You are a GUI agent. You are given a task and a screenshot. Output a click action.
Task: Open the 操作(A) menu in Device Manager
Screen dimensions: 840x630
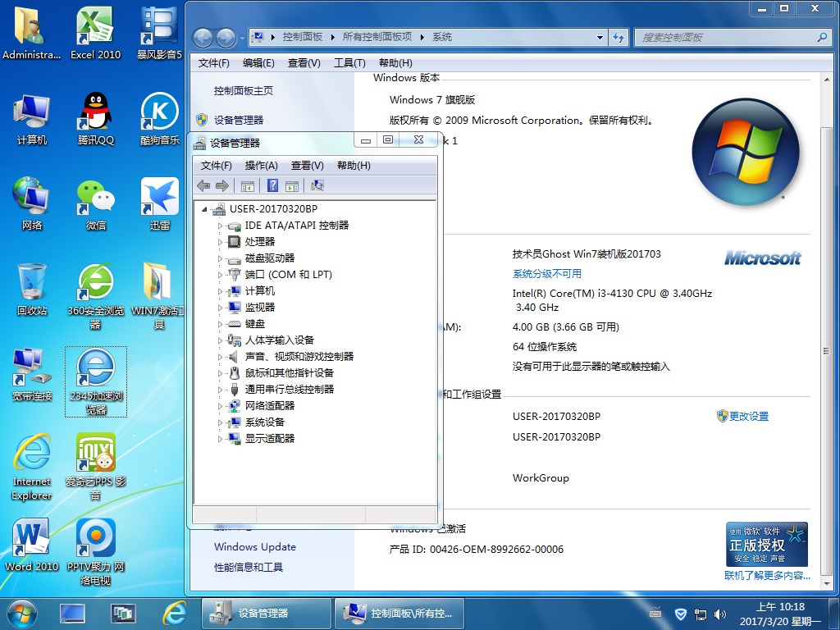coord(261,166)
